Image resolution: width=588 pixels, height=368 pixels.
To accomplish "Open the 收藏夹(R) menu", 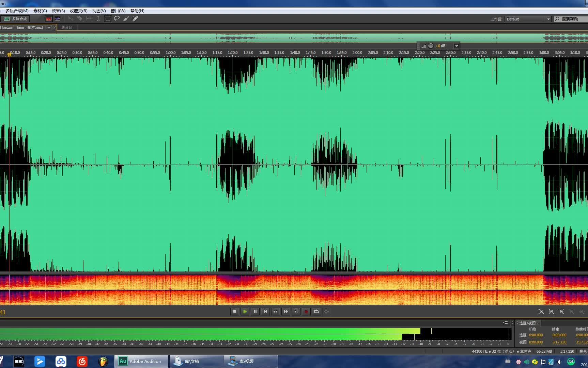I will [79, 11].
